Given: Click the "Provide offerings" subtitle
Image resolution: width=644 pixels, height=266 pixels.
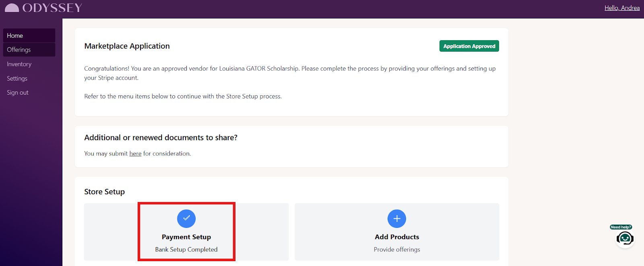Looking at the screenshot, I should (396, 250).
